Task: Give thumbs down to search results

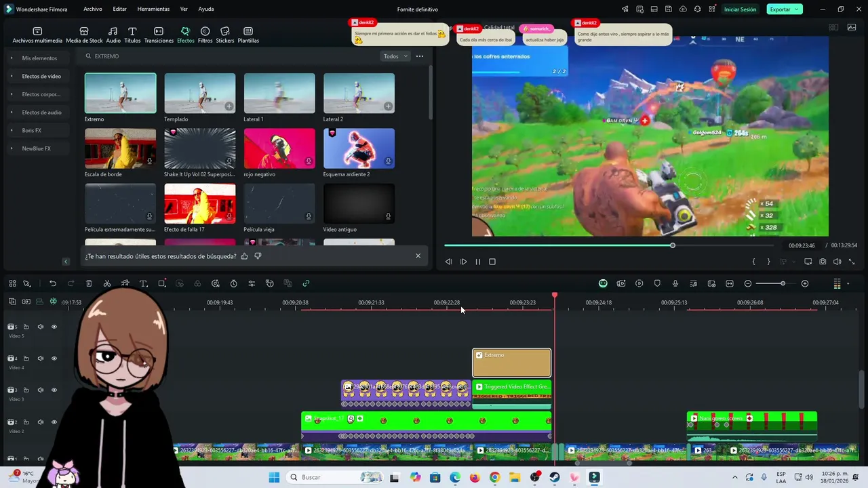Action: pyautogui.click(x=258, y=256)
